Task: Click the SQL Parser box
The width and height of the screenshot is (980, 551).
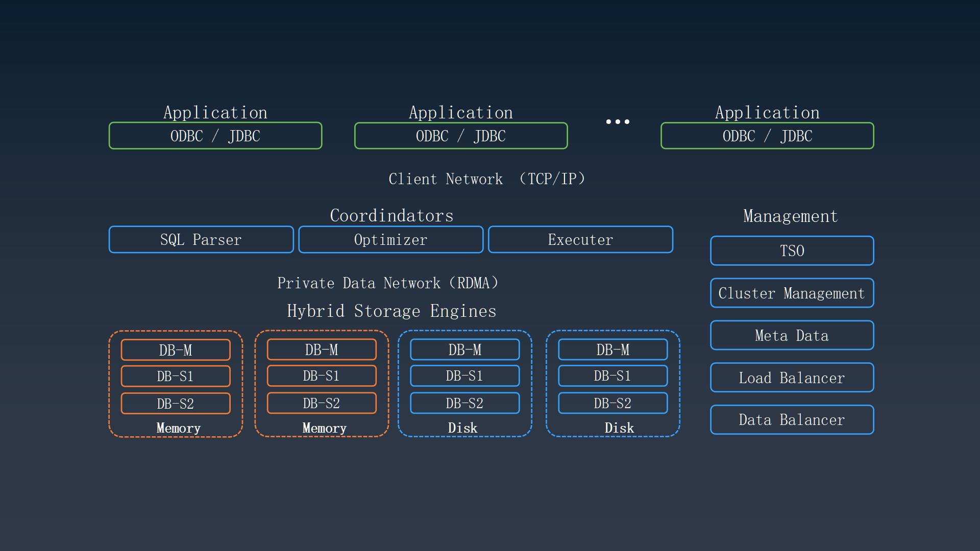Action: pos(201,240)
